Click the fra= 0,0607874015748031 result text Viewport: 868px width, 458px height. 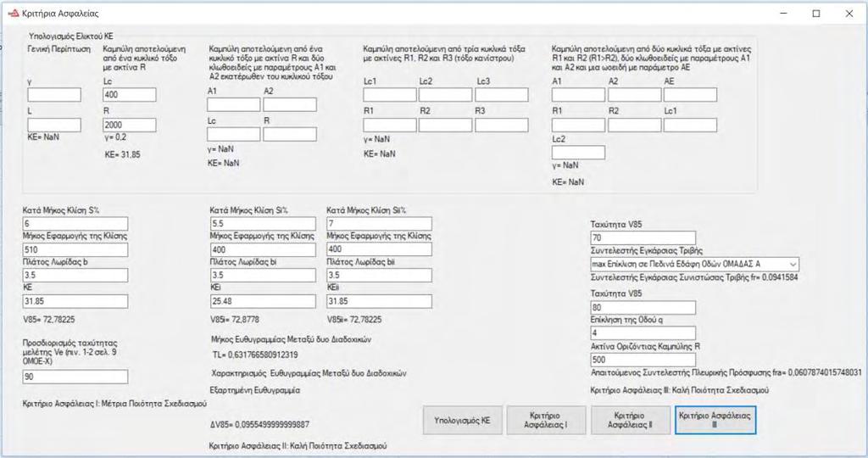pos(726,372)
